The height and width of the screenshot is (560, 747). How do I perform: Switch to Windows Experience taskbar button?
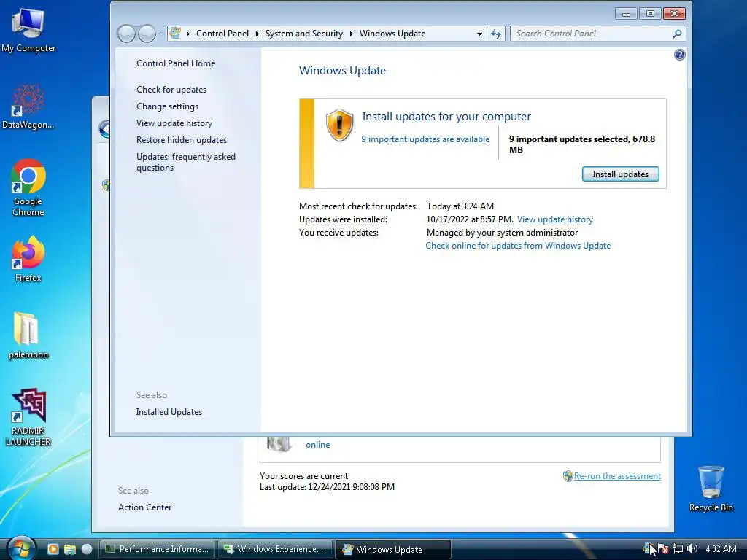click(x=275, y=549)
